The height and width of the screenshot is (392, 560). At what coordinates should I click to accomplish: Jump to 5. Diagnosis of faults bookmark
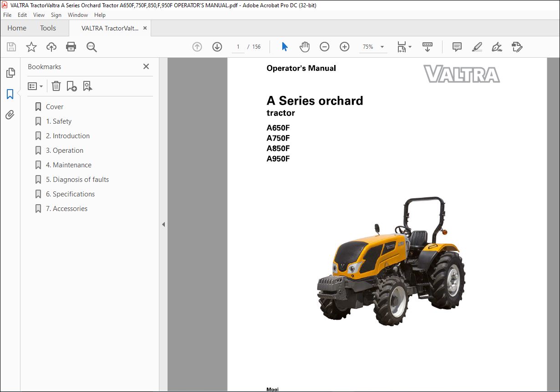(x=77, y=180)
